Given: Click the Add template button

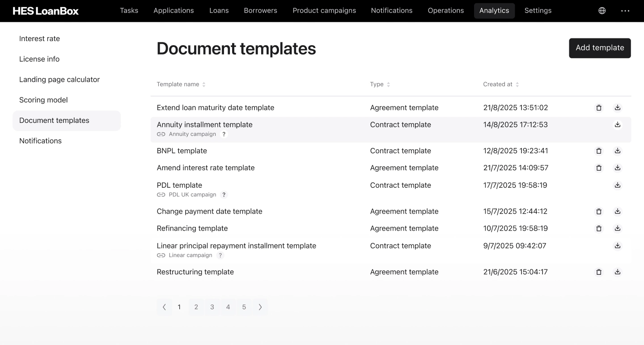Looking at the screenshot, I should click(x=600, y=48).
